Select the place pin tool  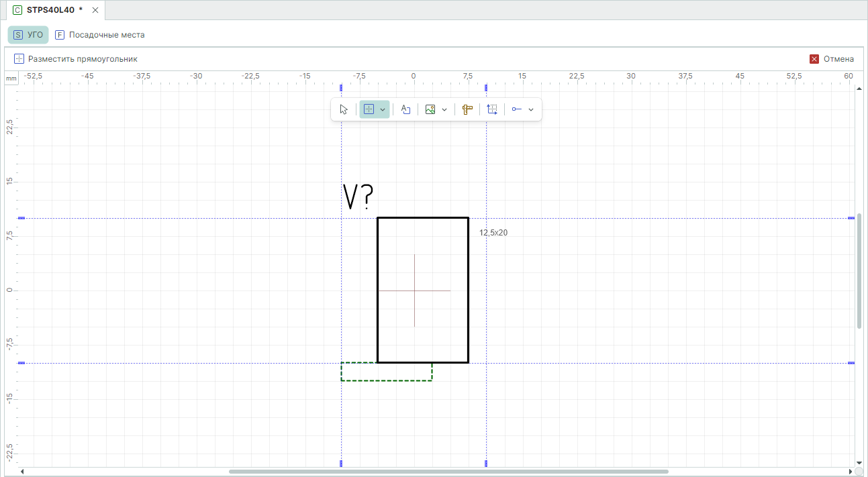click(516, 109)
